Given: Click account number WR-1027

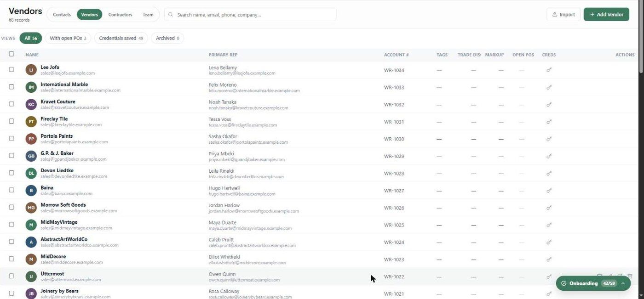Looking at the screenshot, I should 394,191.
